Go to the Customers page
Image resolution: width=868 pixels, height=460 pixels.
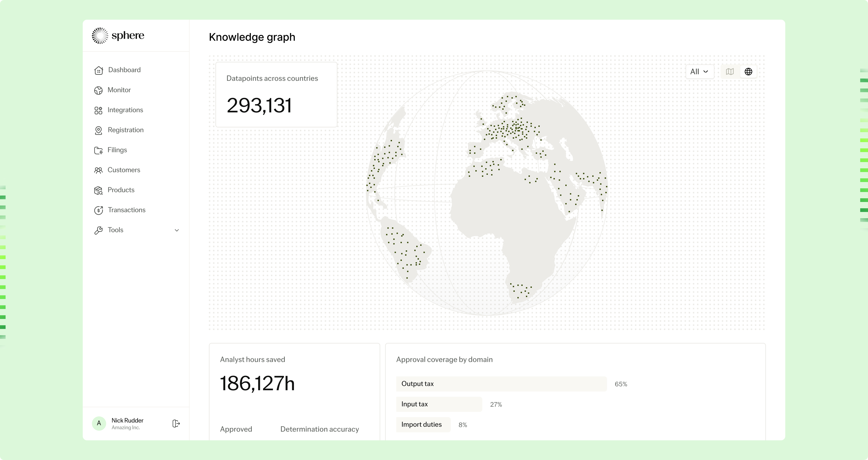124,170
